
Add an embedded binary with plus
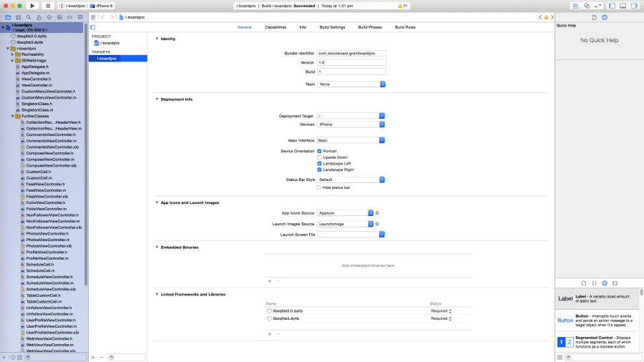click(270, 281)
